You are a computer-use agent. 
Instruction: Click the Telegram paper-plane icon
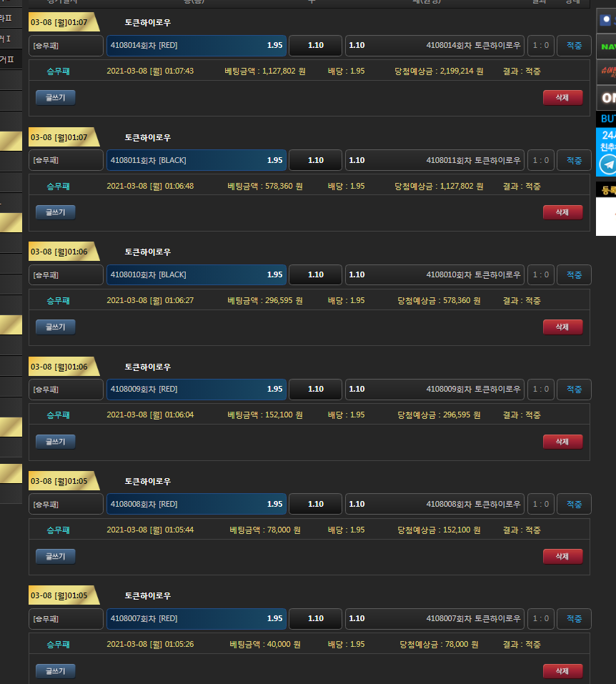(607, 165)
